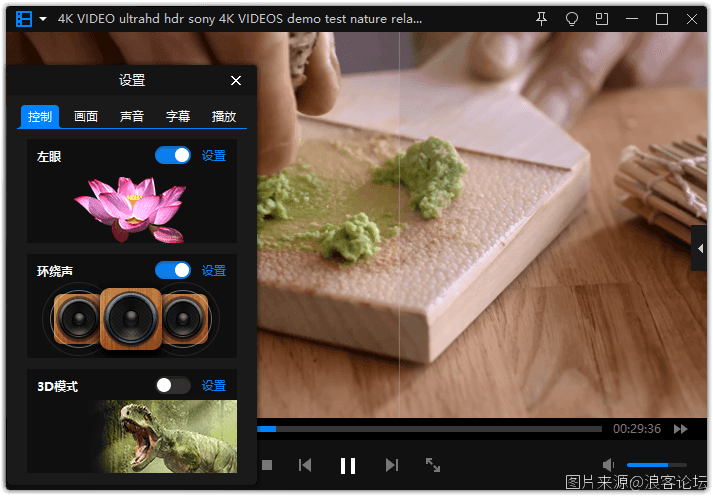Open the 设置 link next to 左眼
The image size is (713, 496).
pyautogui.click(x=214, y=156)
